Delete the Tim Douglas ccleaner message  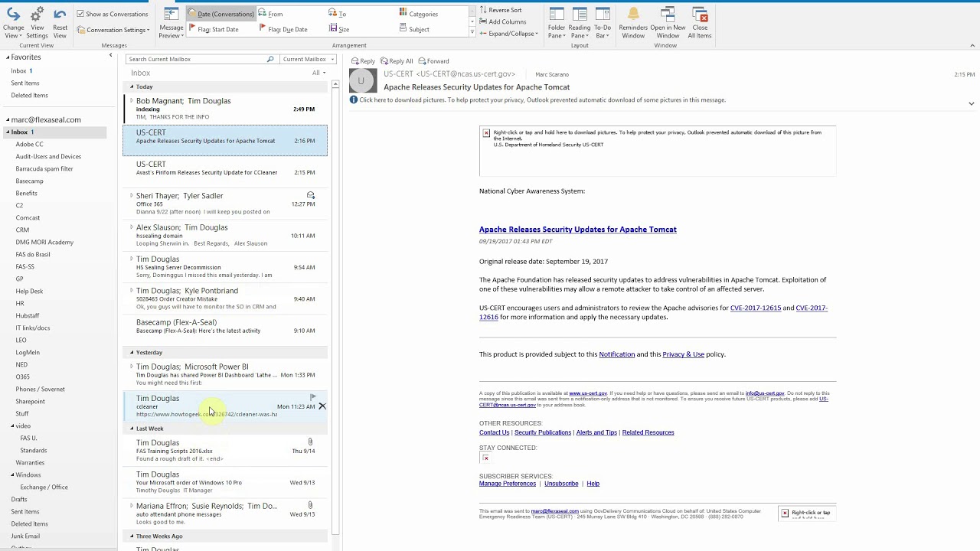pyautogui.click(x=322, y=406)
